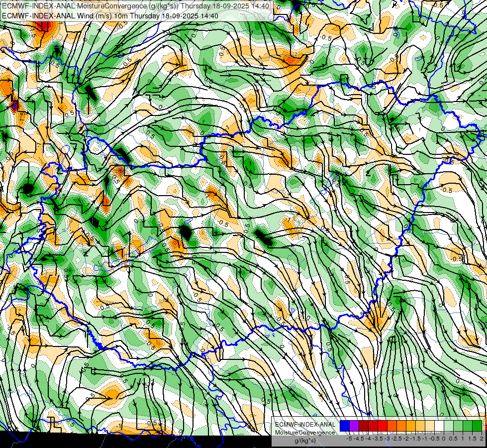Viewport: 487px width, 448px height.
Task: Click the medium green swatch between 1 and 1.5
Action: (468, 426)
